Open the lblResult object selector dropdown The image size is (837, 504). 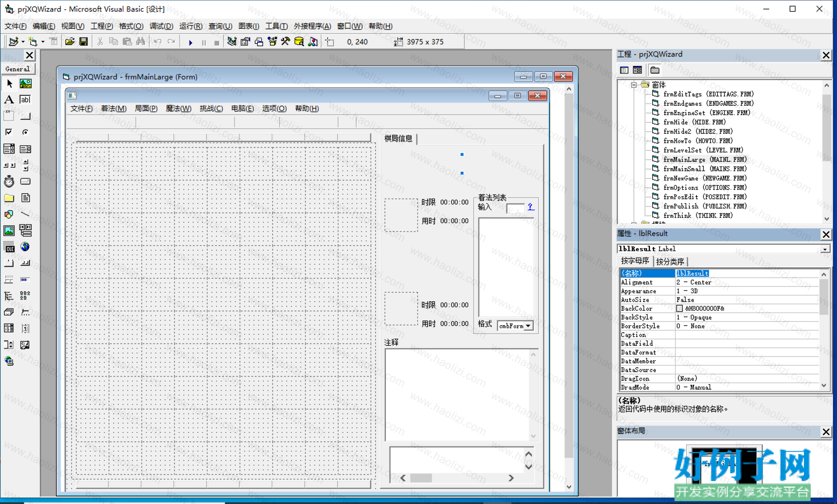click(x=825, y=249)
